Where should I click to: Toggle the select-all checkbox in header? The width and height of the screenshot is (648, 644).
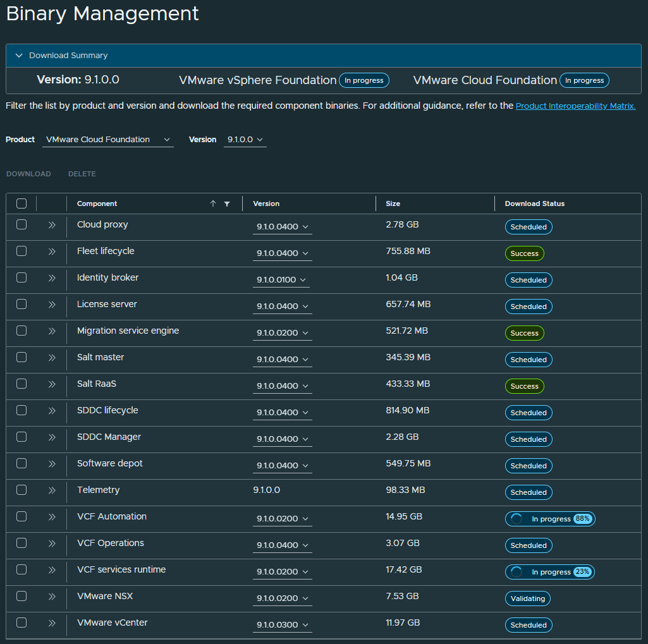(x=21, y=204)
